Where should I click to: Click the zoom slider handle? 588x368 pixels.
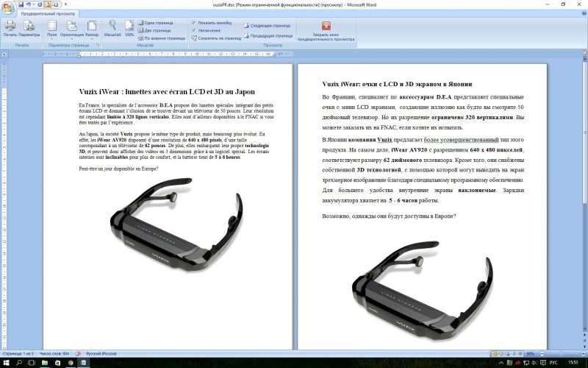click(561, 354)
